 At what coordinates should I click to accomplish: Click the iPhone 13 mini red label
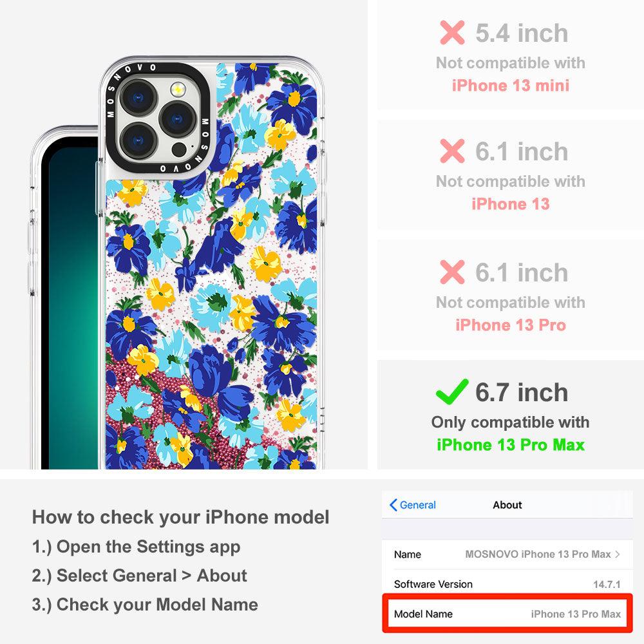coord(511,86)
